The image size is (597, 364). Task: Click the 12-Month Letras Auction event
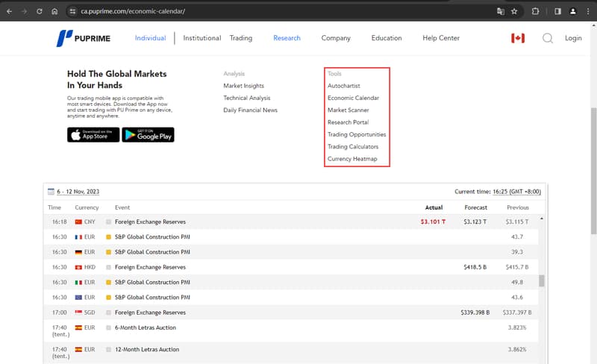pyautogui.click(x=147, y=349)
